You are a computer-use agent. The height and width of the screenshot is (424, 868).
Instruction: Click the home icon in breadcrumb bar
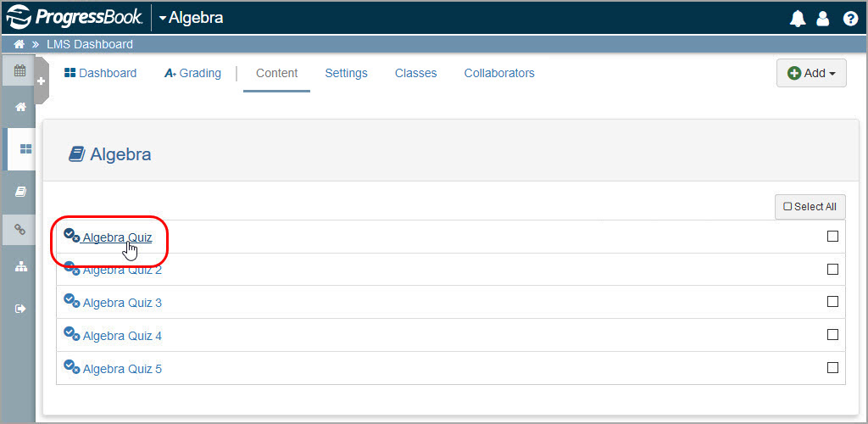click(x=19, y=44)
